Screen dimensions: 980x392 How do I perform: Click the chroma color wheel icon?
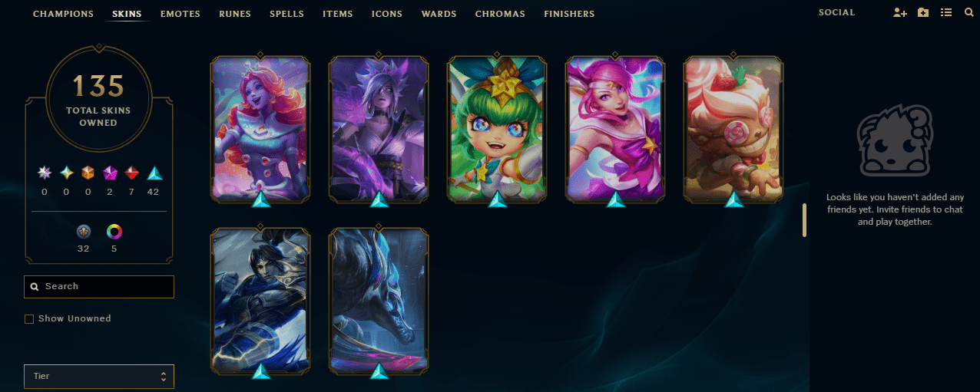pyautogui.click(x=114, y=231)
